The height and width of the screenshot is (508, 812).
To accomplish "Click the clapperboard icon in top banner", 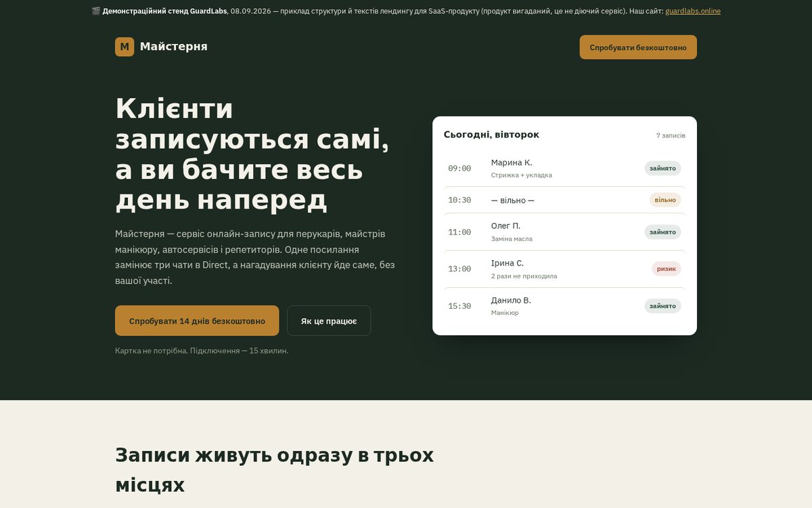I will pyautogui.click(x=95, y=11).
